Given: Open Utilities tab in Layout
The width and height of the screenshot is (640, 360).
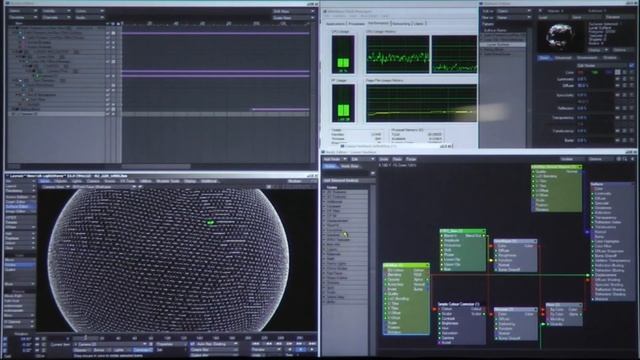Looking at the screenshot, I should click(x=146, y=181).
